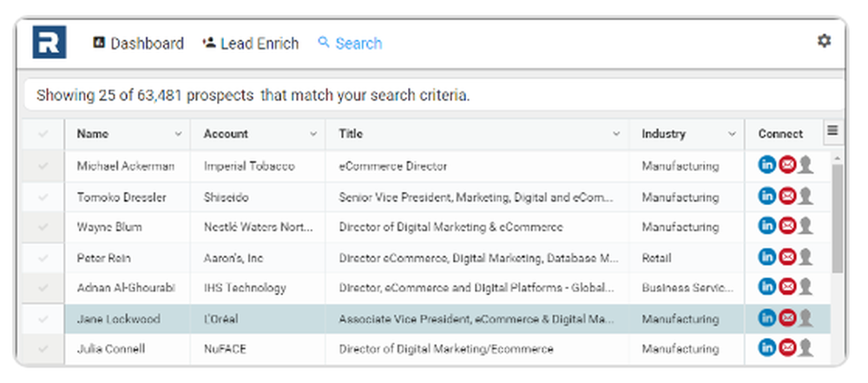View Wayne Blum's contact profile icon
The width and height of the screenshot is (868, 383).
tap(806, 226)
